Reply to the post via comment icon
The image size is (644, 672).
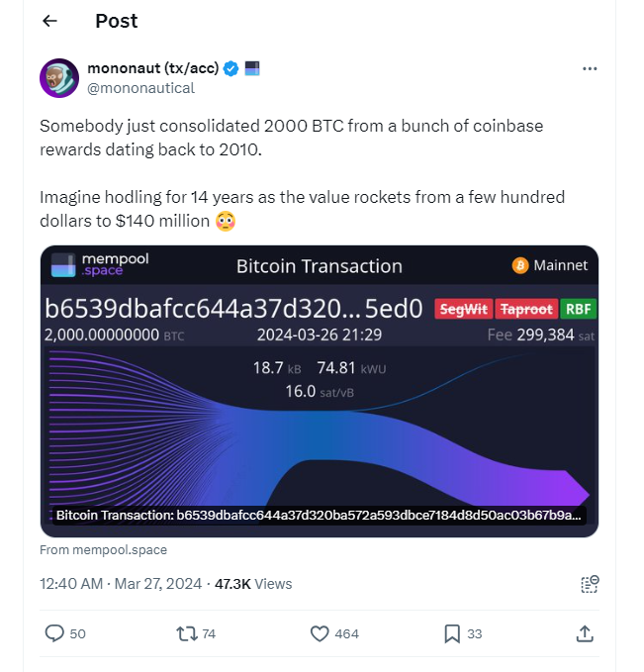point(55,633)
